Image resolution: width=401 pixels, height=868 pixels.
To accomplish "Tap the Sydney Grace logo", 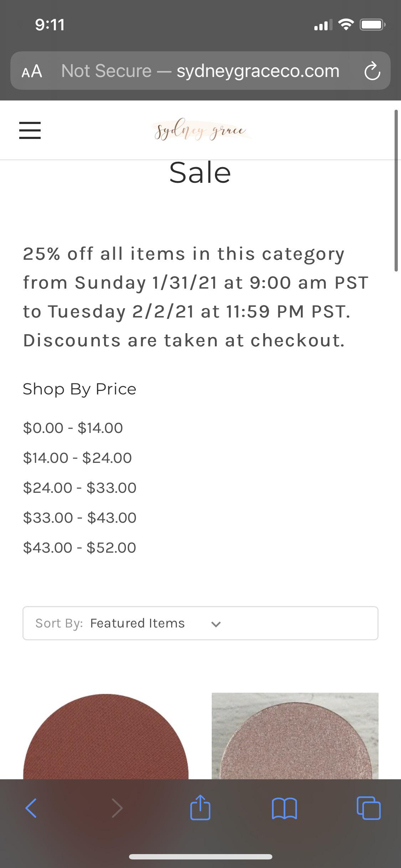I will click(200, 130).
